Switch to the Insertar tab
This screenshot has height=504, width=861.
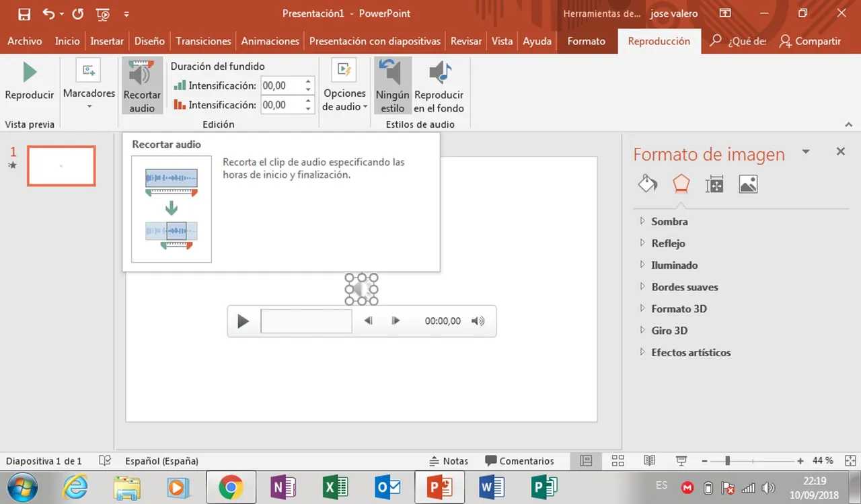tap(107, 41)
